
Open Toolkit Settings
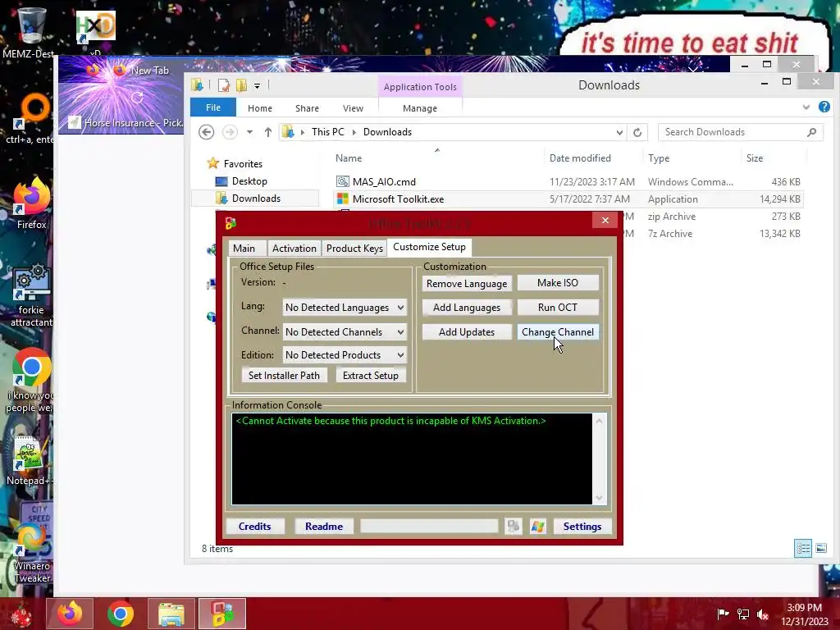(582, 527)
